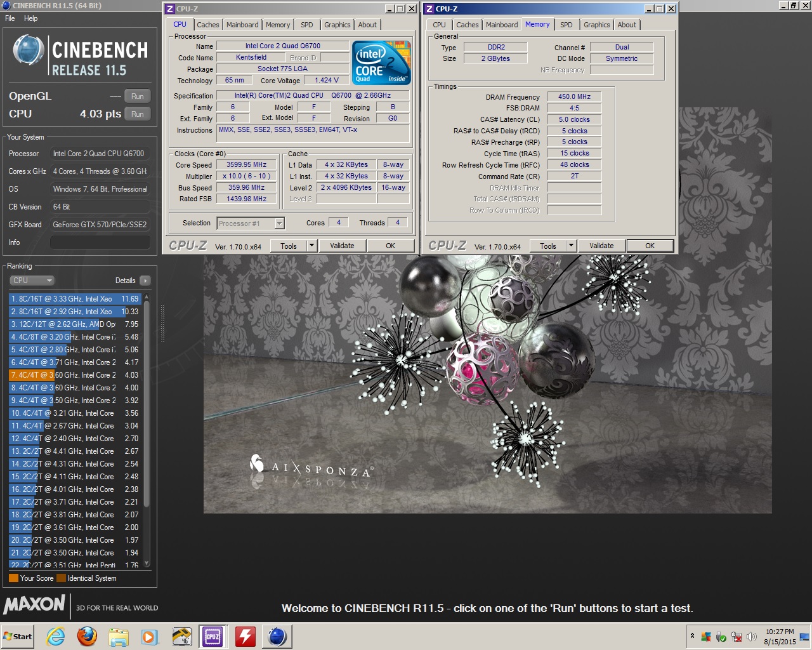
Task: Open the File menu in Cinebench
Action: 10,18
